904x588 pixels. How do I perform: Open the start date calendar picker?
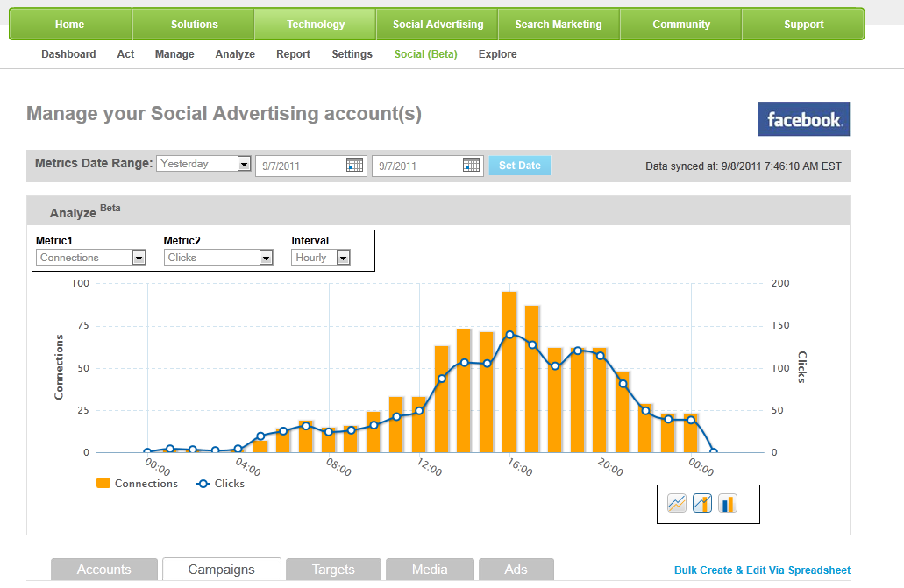(x=354, y=165)
